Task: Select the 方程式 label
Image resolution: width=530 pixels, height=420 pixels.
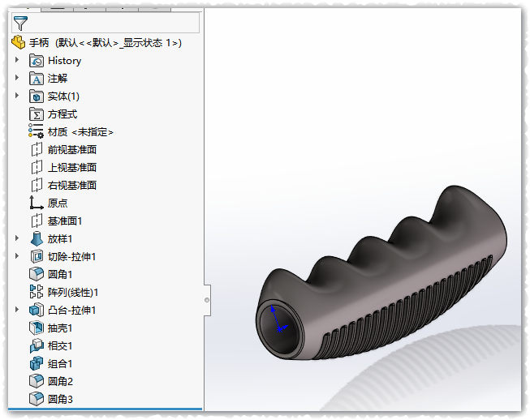Action: [x=62, y=114]
